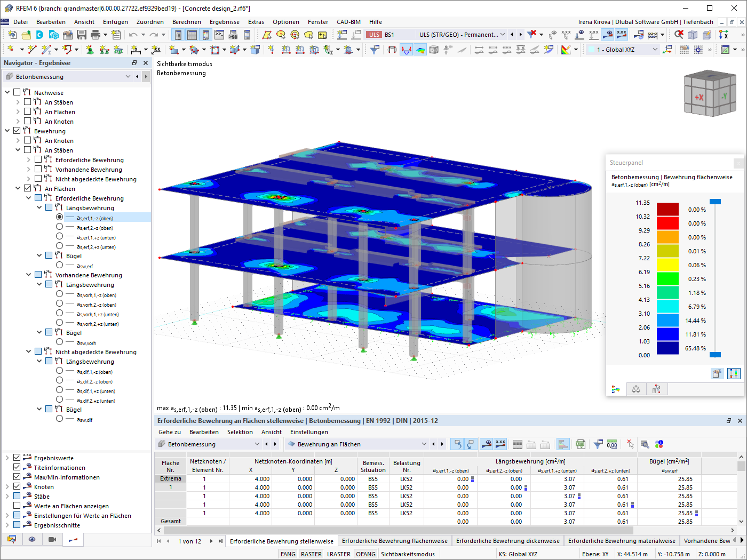Open the Einfügen menu
Viewport: 747px width, 560px height.
(115, 22)
